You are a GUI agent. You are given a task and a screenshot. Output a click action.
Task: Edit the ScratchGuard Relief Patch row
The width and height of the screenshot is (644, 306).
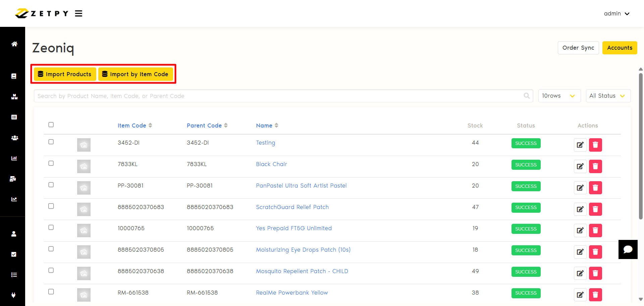point(580,209)
